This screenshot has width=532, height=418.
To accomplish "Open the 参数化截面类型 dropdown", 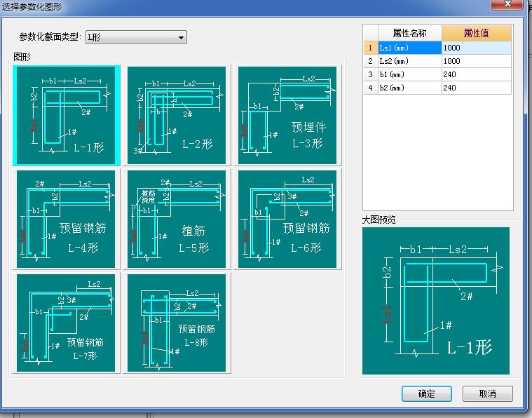I will (x=136, y=37).
